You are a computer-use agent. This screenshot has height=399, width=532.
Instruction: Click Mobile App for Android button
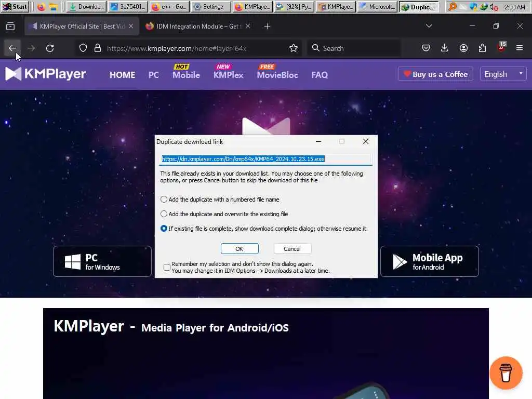[430, 261]
